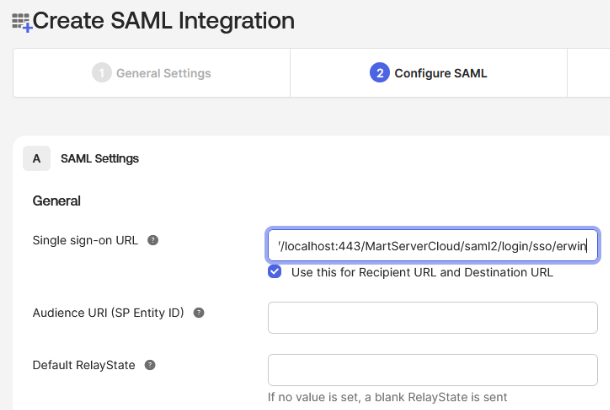Click the "Audience URI (SP Entity ID)" label
Screen dimensions: 610x410
[109, 313]
